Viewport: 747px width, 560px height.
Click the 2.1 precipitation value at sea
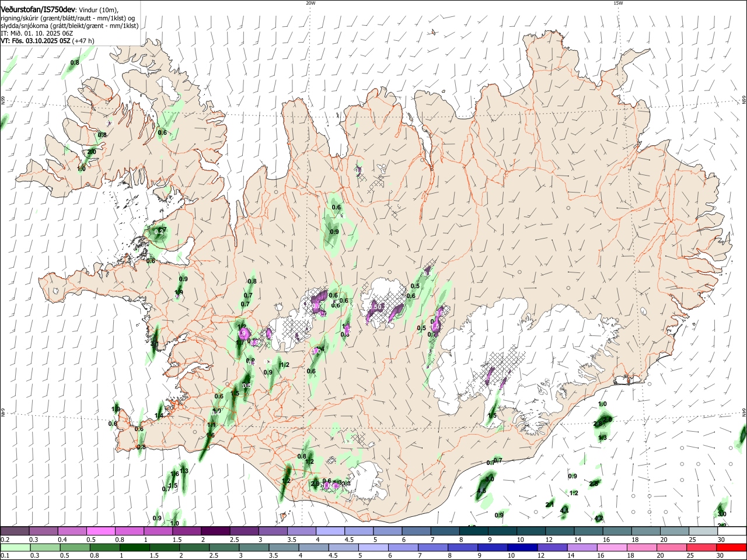click(x=550, y=505)
